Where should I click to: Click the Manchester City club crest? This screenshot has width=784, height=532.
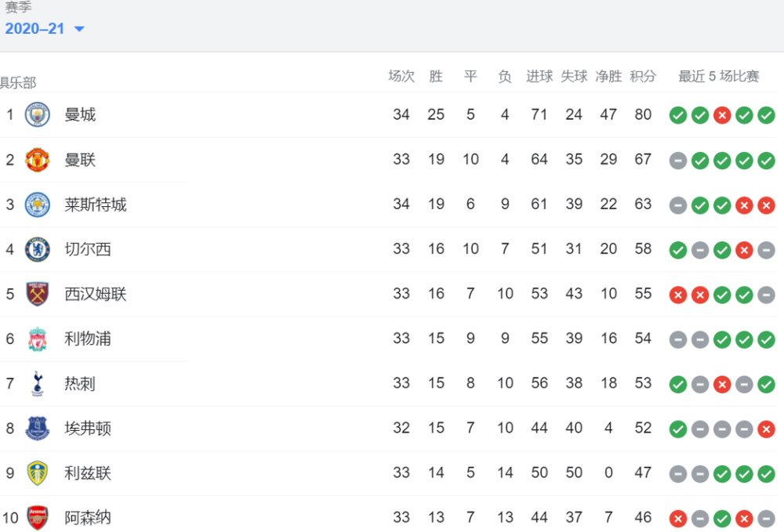click(38, 114)
